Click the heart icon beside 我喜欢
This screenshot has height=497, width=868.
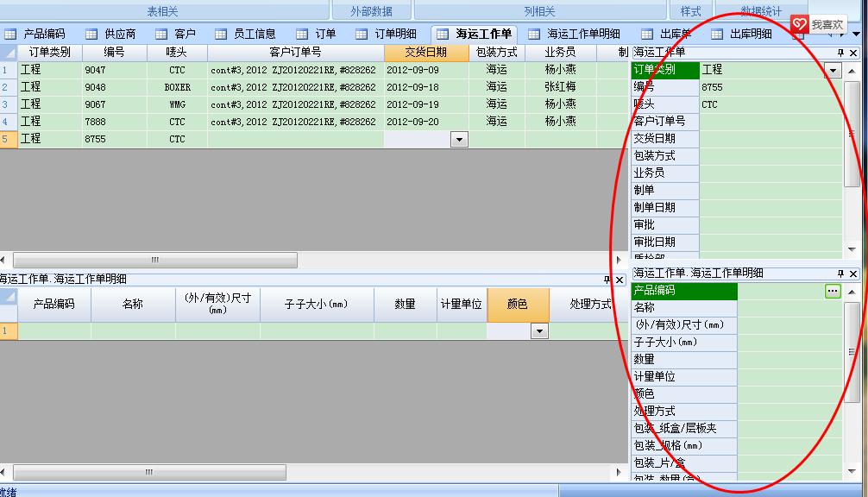(x=800, y=25)
